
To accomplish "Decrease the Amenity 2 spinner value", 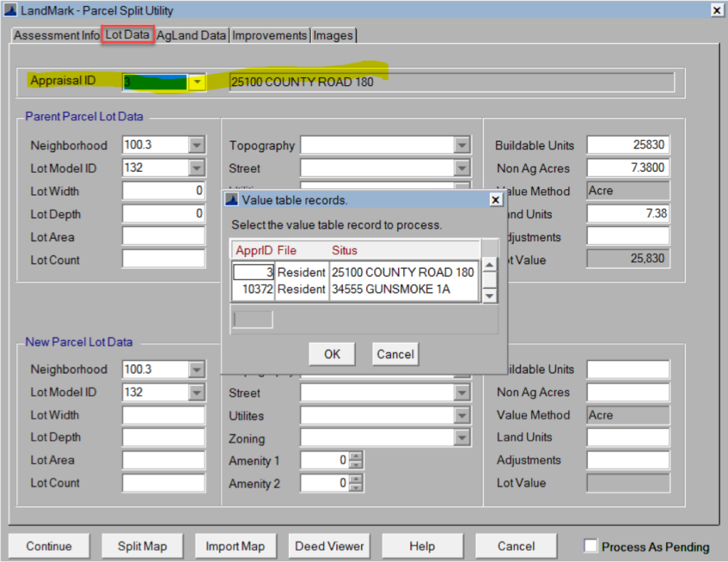I will coord(356,488).
